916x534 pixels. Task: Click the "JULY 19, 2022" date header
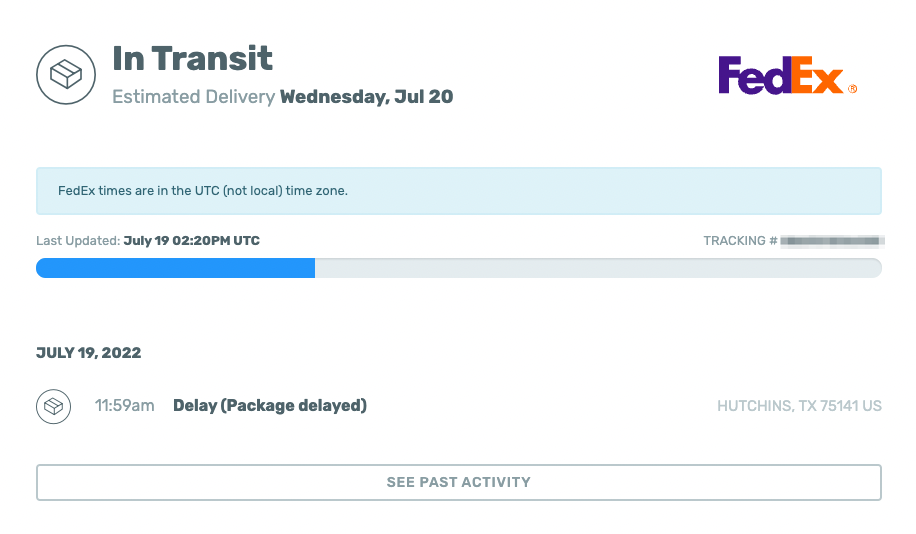click(x=88, y=353)
